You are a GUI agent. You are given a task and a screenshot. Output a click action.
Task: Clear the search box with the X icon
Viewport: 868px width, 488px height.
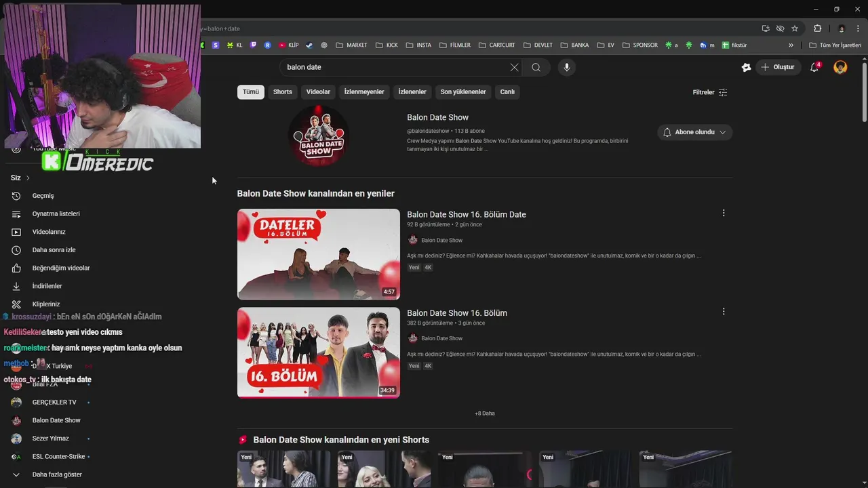pos(514,67)
